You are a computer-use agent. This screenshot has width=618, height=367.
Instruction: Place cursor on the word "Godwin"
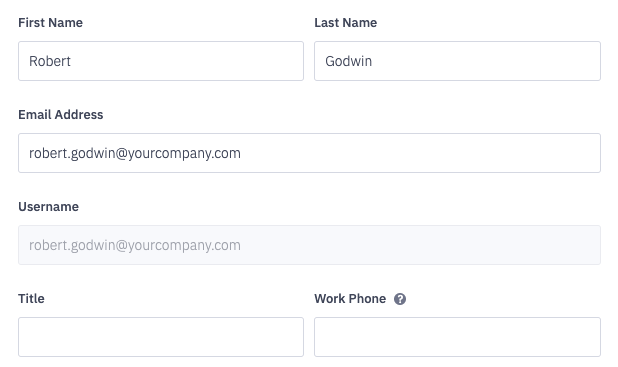[348, 61]
